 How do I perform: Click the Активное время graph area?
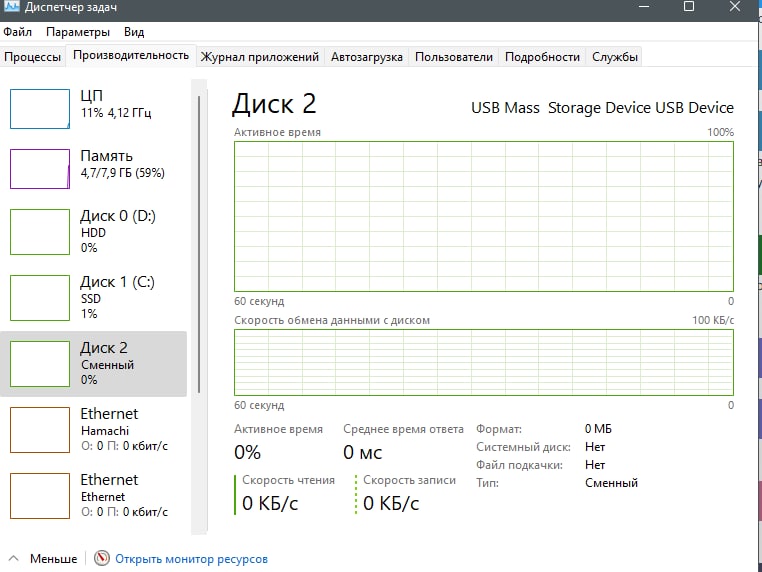[x=484, y=217]
